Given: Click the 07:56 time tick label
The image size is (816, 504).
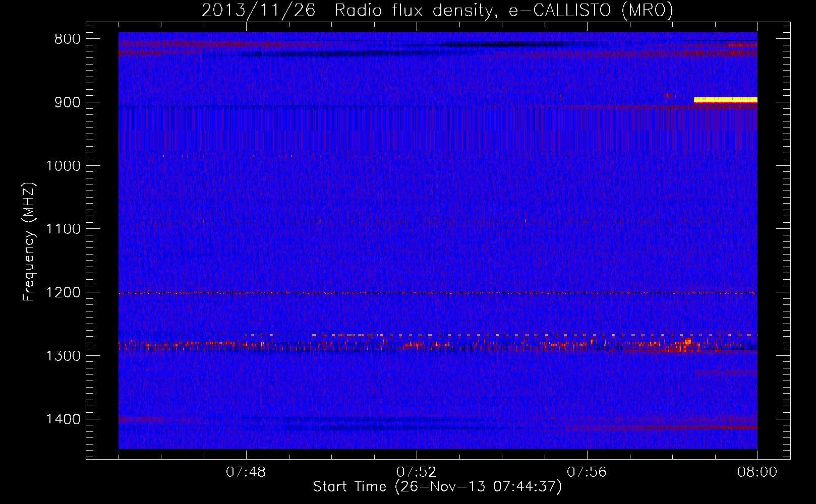Looking at the screenshot, I should point(587,472).
